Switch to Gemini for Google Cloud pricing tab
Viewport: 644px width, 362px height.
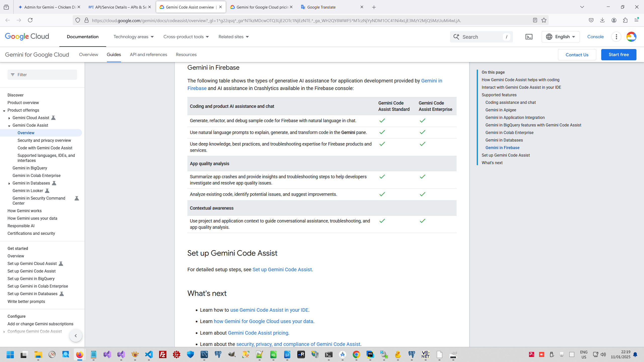[262, 7]
